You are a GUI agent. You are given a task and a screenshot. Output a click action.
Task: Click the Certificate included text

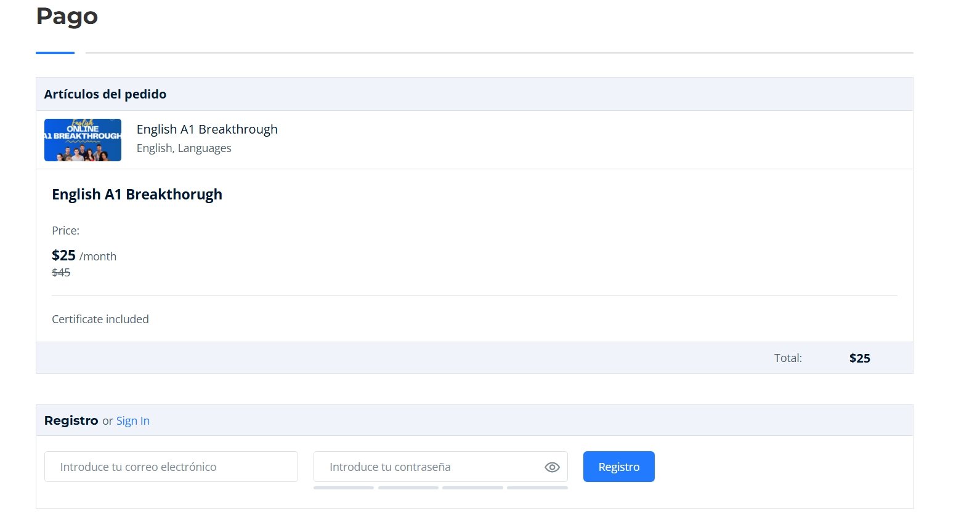click(x=100, y=319)
